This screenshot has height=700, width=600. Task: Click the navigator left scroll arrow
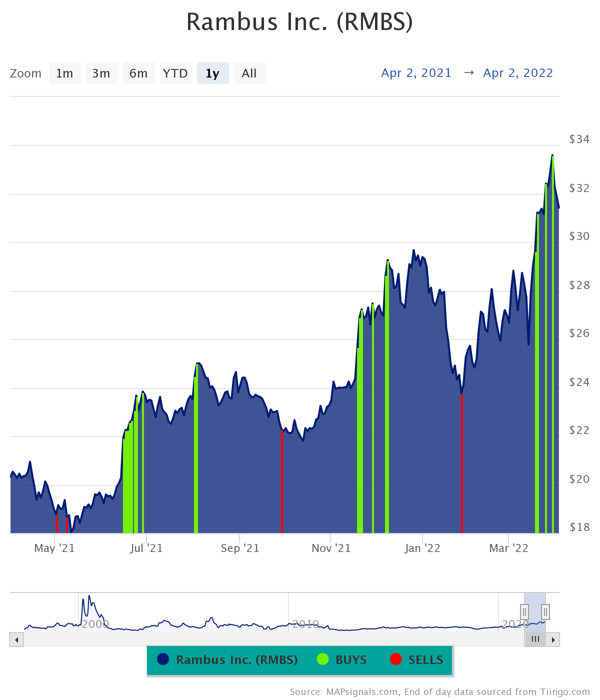click(16, 639)
